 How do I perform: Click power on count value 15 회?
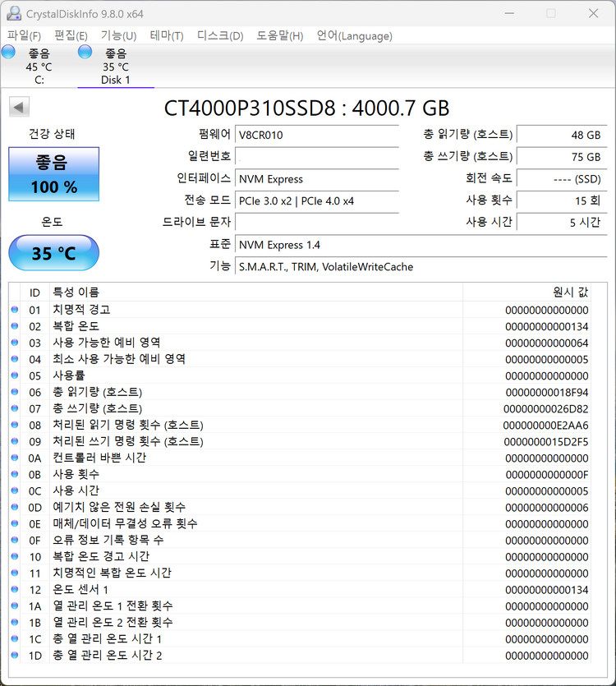pos(562,200)
